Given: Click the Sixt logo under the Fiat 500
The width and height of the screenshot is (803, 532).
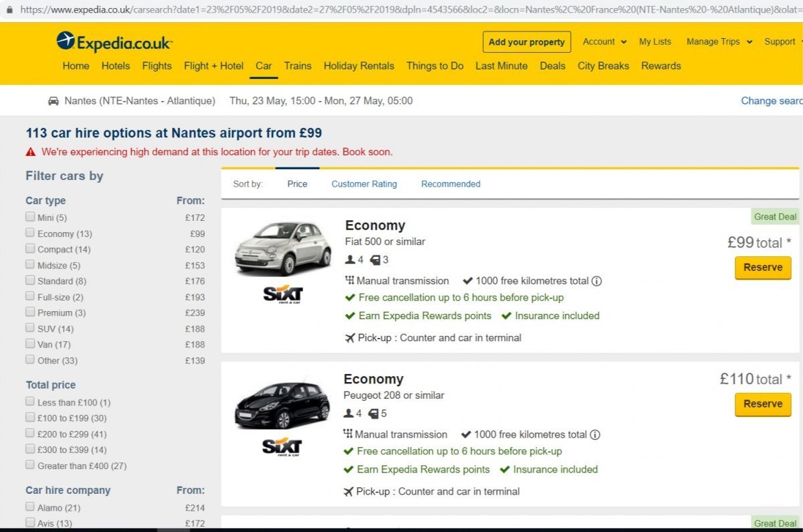Looking at the screenshot, I should 282,294.
